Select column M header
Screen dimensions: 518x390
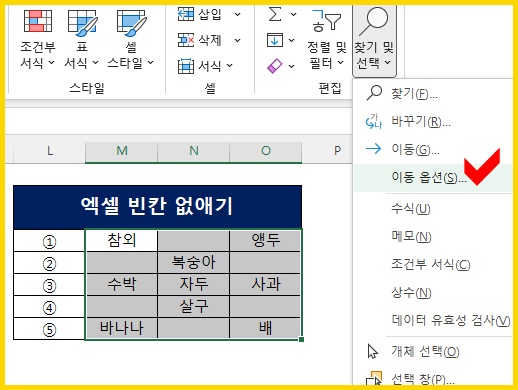tap(122, 152)
